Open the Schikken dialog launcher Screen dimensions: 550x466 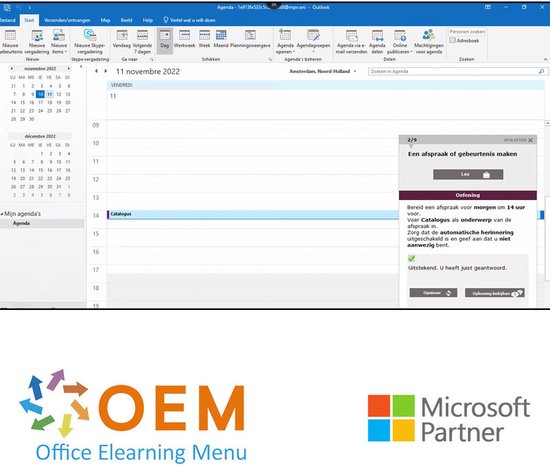tap(270, 59)
